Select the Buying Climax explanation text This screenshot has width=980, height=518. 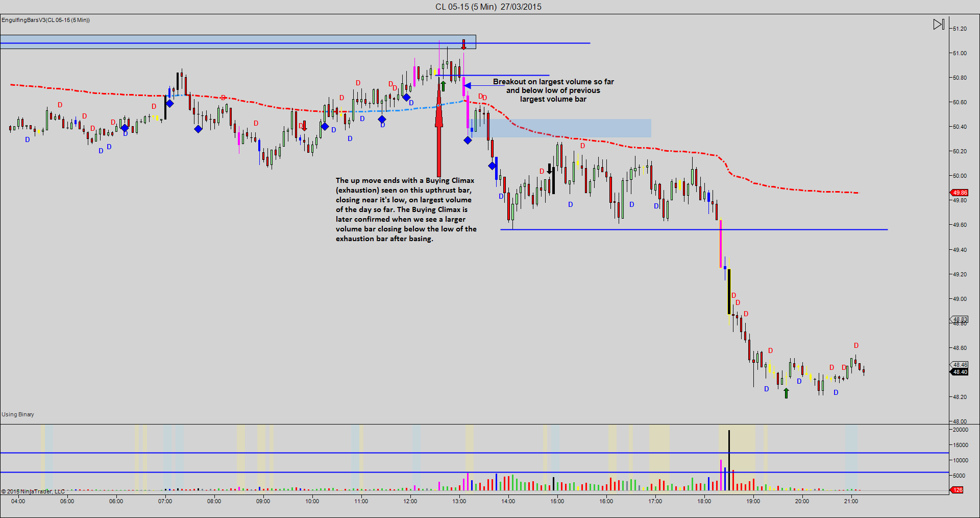point(406,209)
